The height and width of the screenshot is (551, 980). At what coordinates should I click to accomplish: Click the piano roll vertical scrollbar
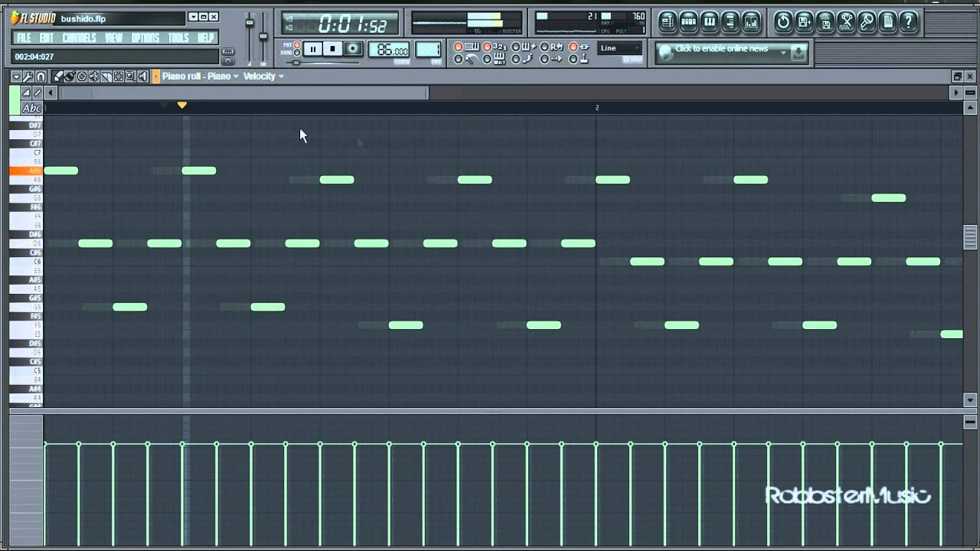click(970, 239)
